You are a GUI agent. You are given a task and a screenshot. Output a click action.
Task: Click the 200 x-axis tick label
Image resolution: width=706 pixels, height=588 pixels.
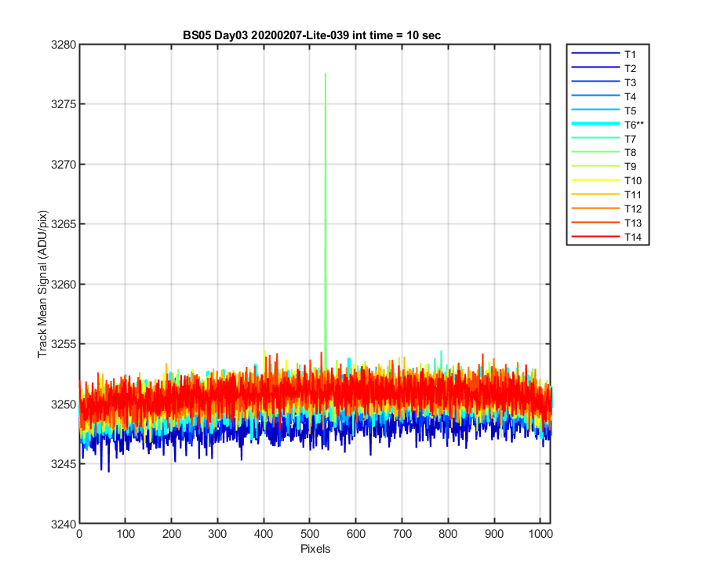(172, 534)
